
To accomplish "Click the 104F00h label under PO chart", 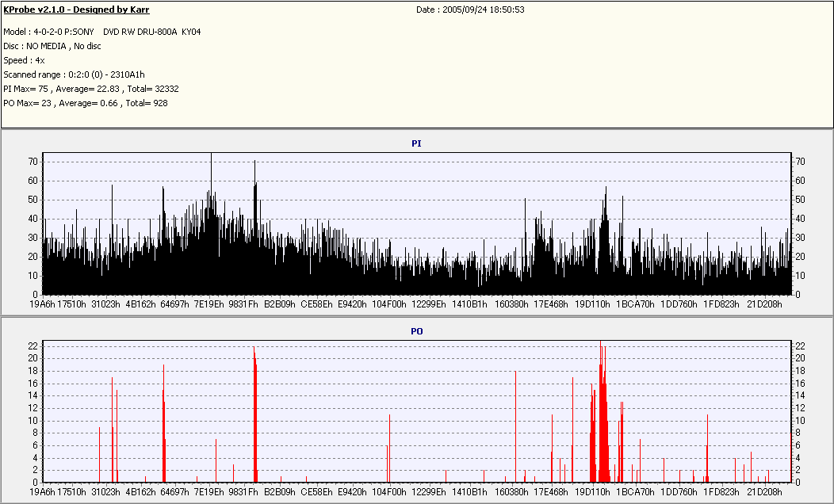I will click(x=388, y=492).
